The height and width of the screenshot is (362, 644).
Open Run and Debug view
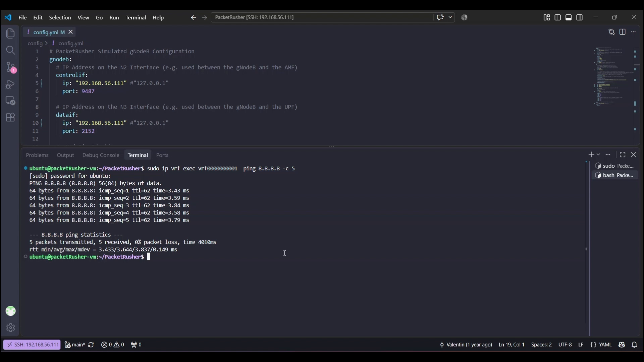tap(10, 84)
